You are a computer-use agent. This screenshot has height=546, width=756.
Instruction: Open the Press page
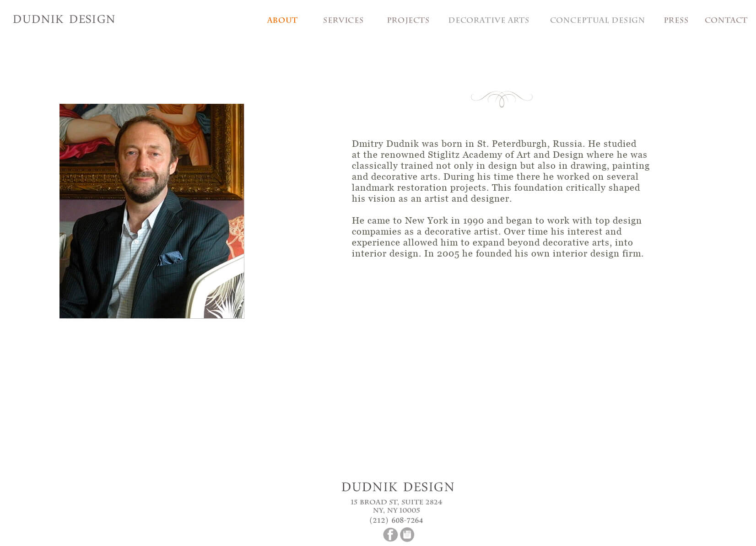click(x=676, y=20)
